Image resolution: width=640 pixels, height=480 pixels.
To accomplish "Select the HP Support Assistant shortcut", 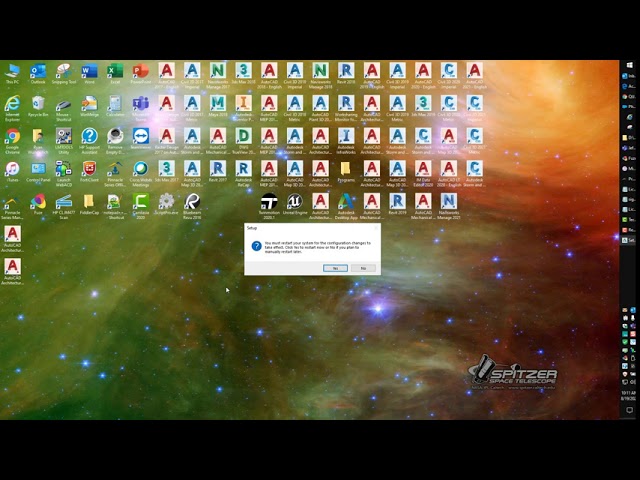I will 89,141.
